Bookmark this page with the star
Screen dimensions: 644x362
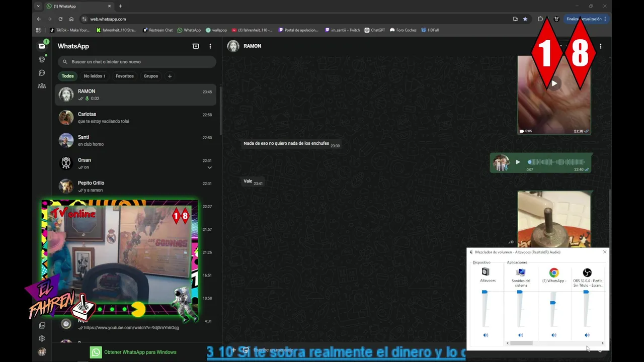coord(525,19)
